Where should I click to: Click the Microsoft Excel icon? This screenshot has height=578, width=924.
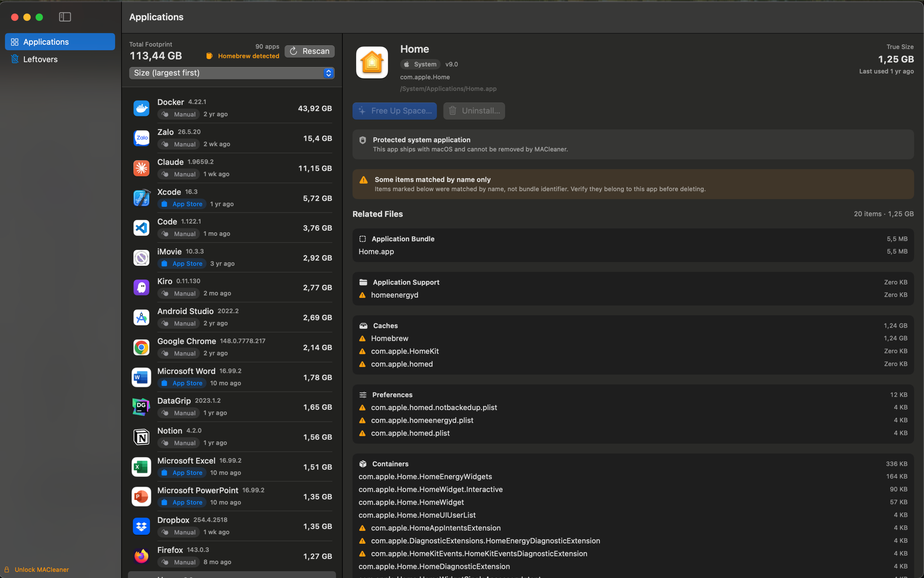coord(141,467)
